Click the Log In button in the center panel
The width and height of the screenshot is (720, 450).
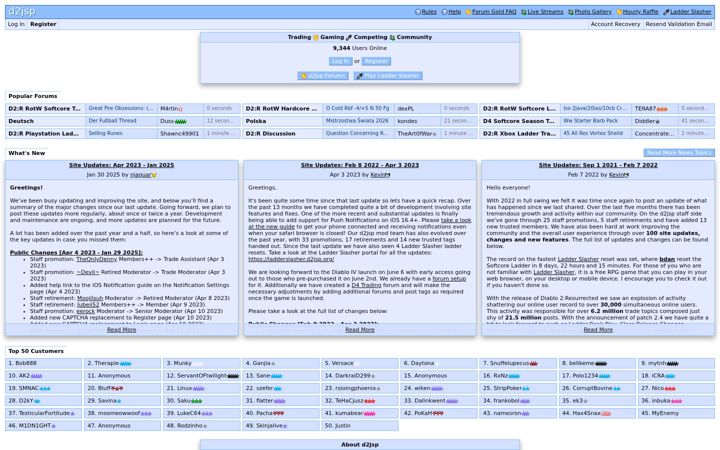340,61
